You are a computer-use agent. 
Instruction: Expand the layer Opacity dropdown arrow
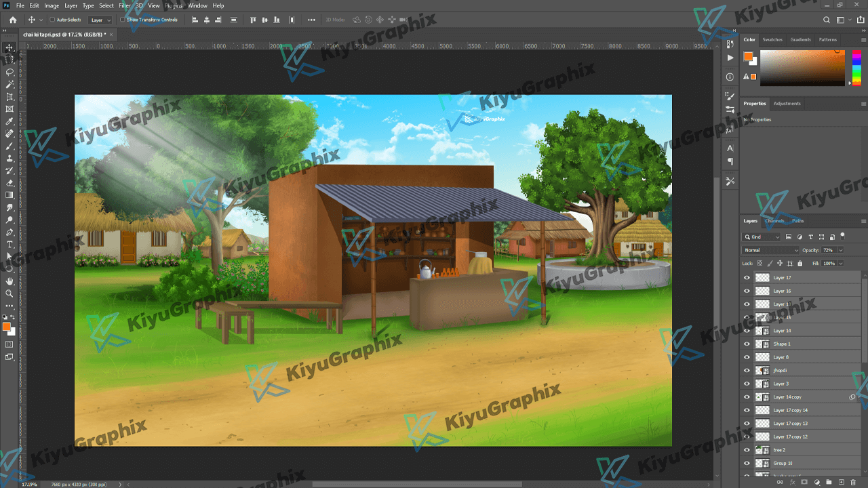point(841,250)
